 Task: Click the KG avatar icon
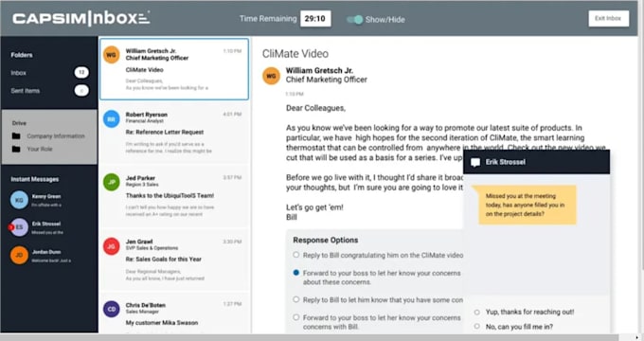tap(19, 200)
